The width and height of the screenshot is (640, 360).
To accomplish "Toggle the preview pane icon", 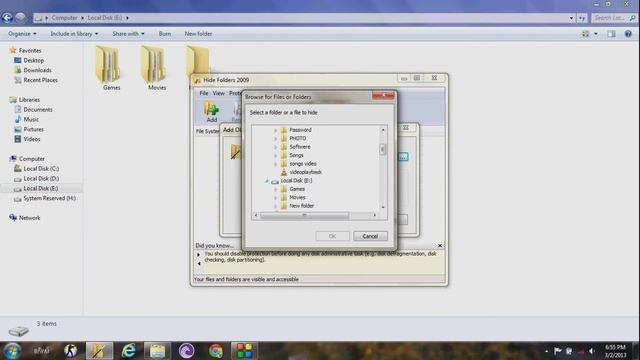I will pyautogui.click(x=611, y=34).
